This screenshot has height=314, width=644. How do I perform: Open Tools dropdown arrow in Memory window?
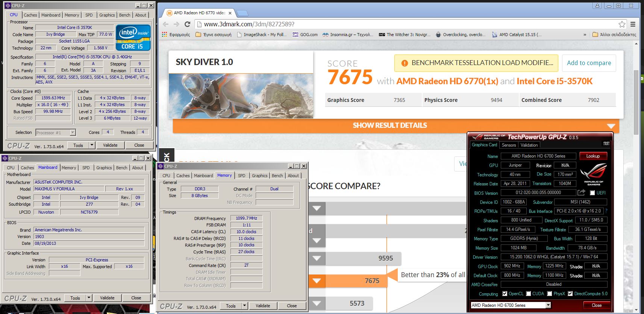(x=244, y=306)
